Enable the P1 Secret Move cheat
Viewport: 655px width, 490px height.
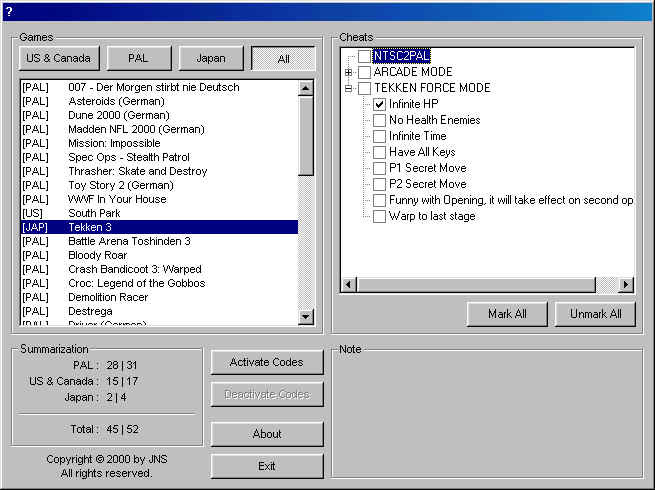(379, 168)
